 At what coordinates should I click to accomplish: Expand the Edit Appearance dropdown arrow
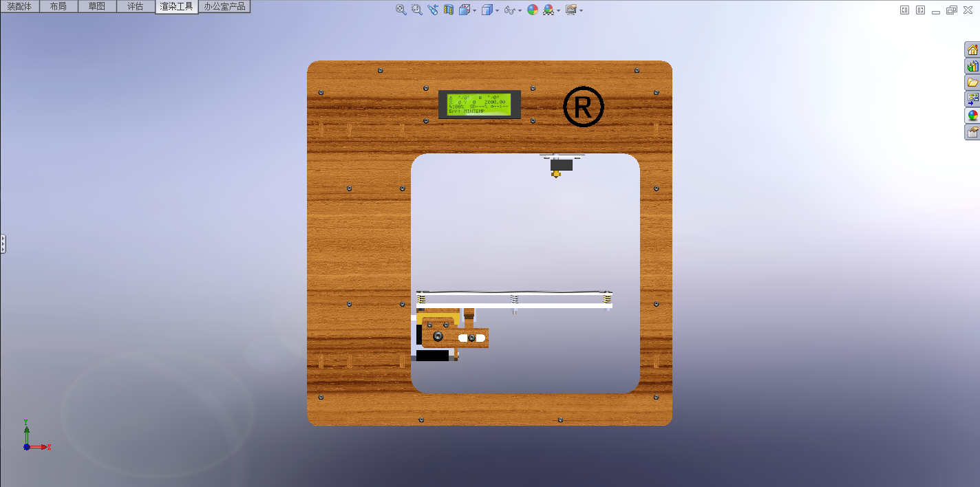coord(557,10)
